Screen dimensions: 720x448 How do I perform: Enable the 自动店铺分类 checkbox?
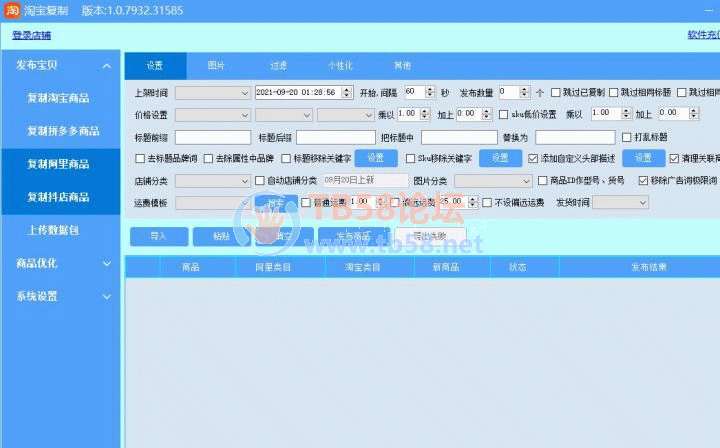[x=260, y=181]
